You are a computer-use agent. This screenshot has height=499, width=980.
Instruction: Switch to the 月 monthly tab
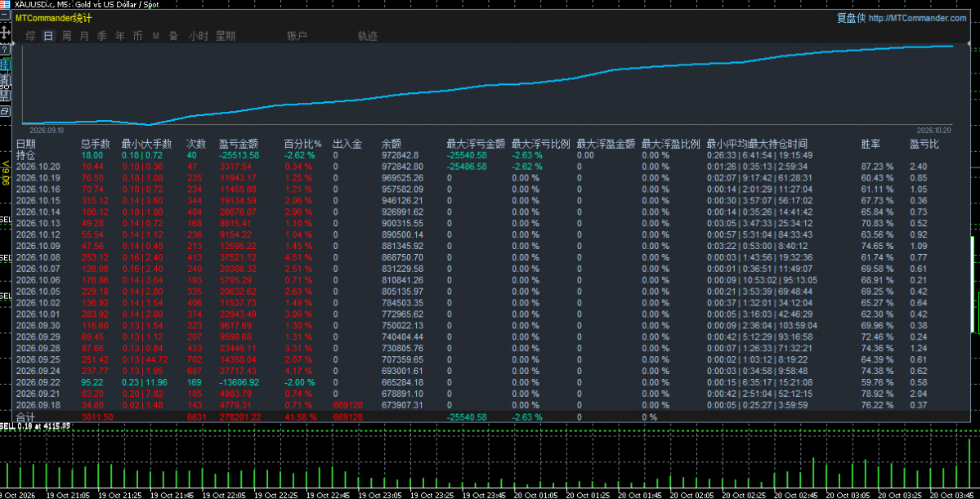tap(84, 36)
